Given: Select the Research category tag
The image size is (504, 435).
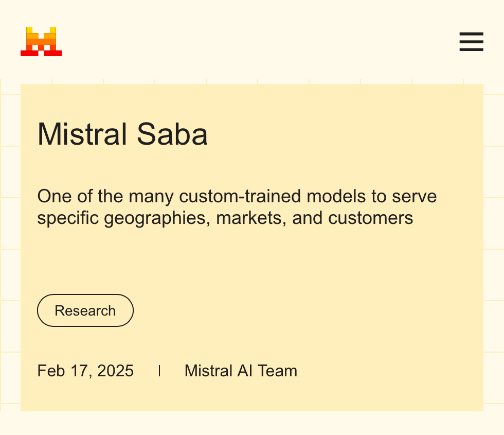Looking at the screenshot, I should [85, 311].
